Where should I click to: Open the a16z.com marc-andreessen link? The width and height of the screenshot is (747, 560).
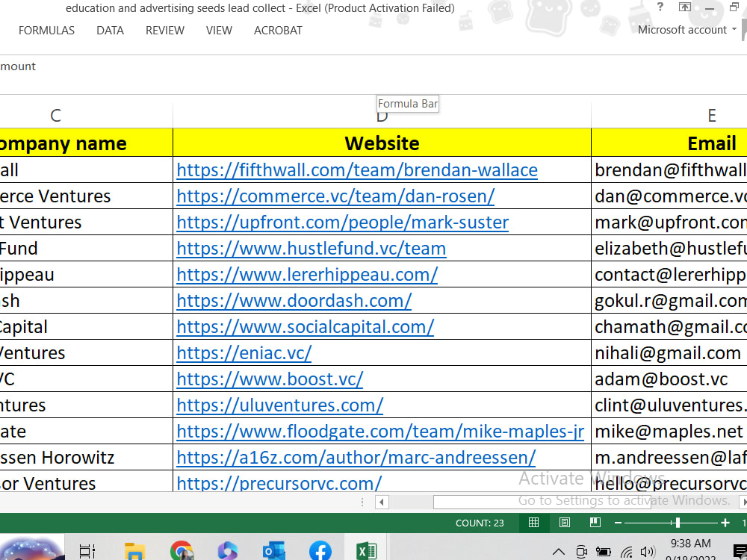pos(356,458)
